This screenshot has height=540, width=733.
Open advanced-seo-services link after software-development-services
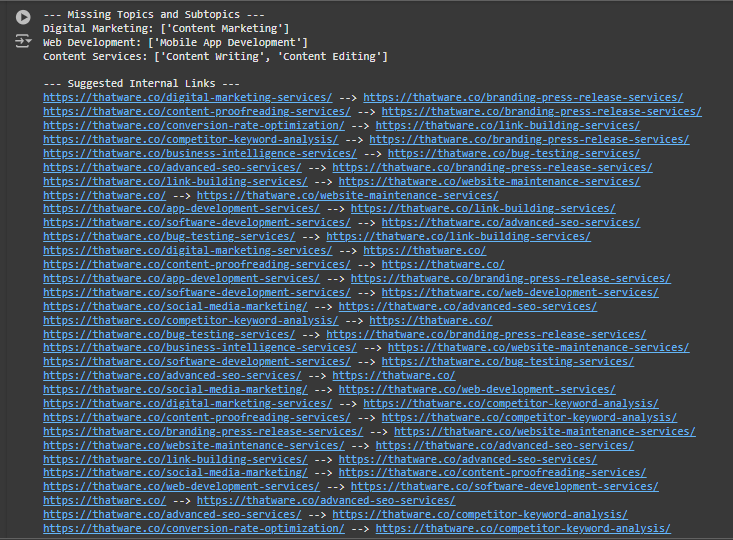pyautogui.click(x=510, y=223)
